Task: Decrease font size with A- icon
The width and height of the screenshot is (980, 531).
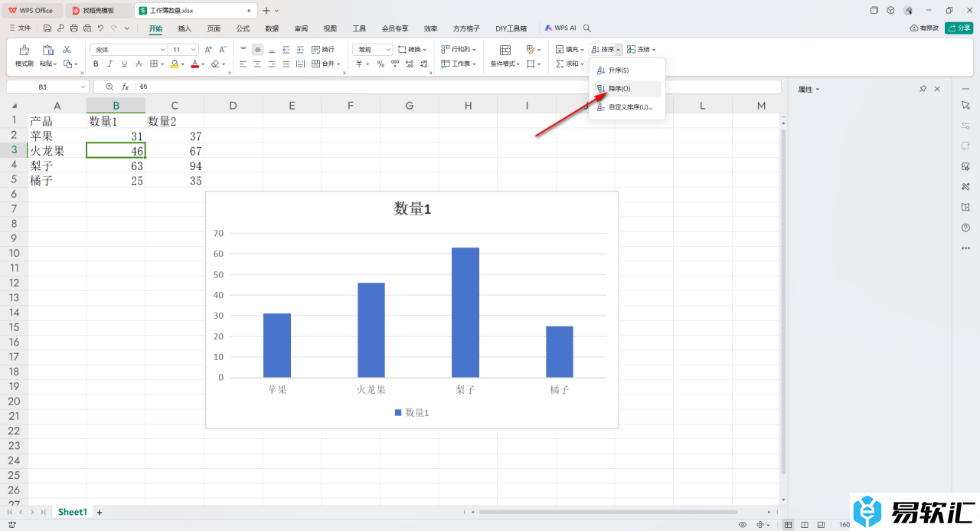Action: click(221, 49)
